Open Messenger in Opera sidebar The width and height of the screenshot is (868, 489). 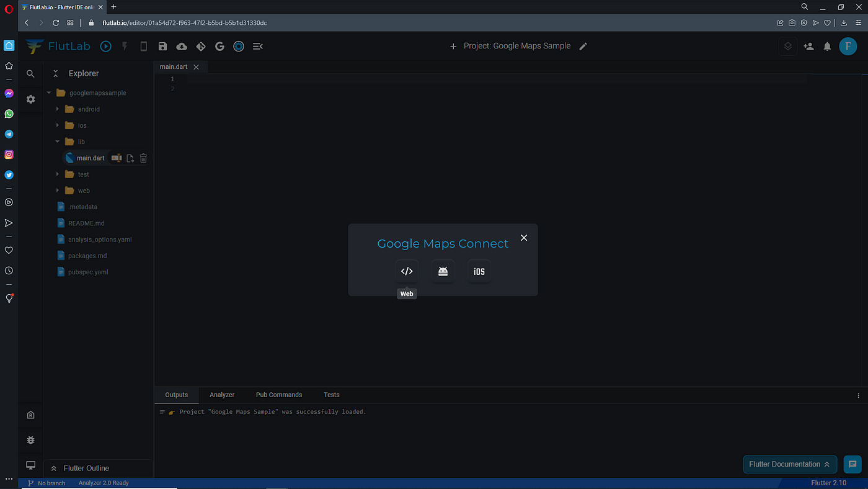tap(9, 94)
